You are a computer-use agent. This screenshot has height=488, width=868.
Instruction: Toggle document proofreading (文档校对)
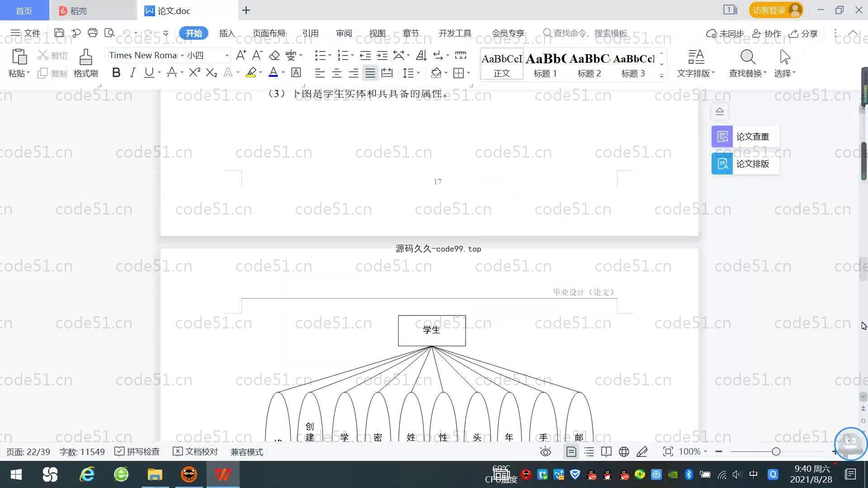coord(195,451)
